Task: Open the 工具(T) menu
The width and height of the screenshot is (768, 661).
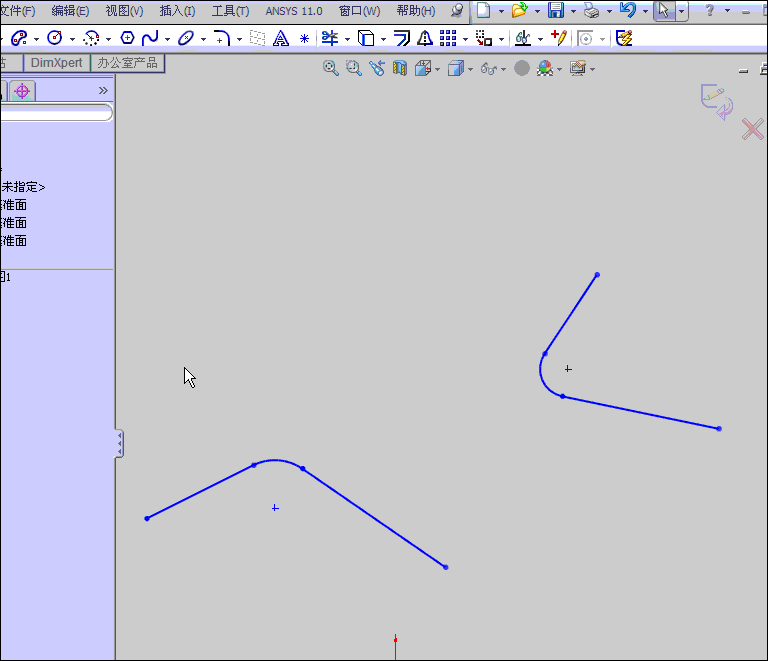Action: [x=230, y=11]
